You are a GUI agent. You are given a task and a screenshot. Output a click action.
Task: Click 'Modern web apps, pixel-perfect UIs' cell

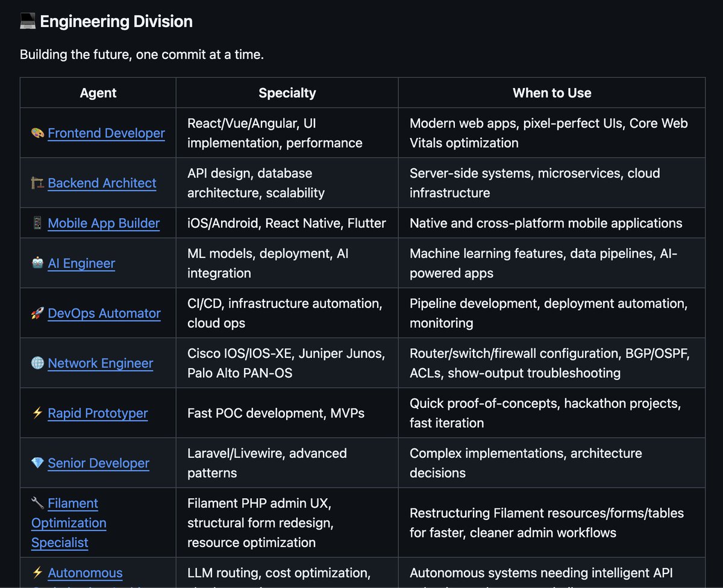[552, 133]
